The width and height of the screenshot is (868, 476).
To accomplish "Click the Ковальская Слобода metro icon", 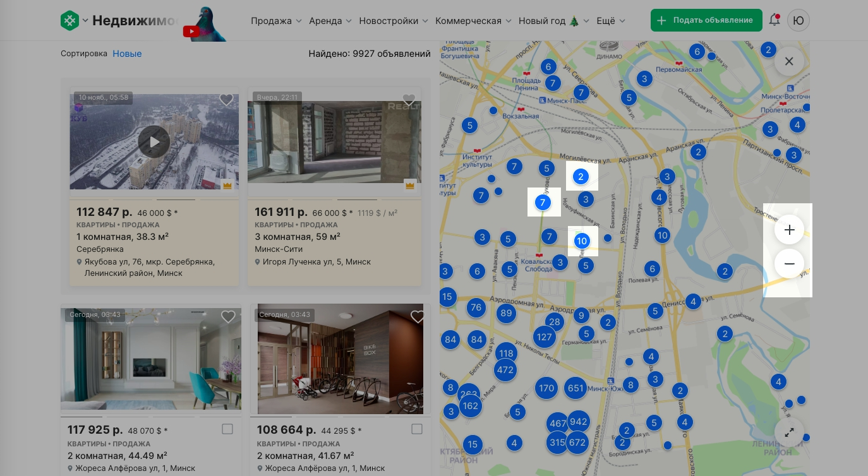I will 539,255.
